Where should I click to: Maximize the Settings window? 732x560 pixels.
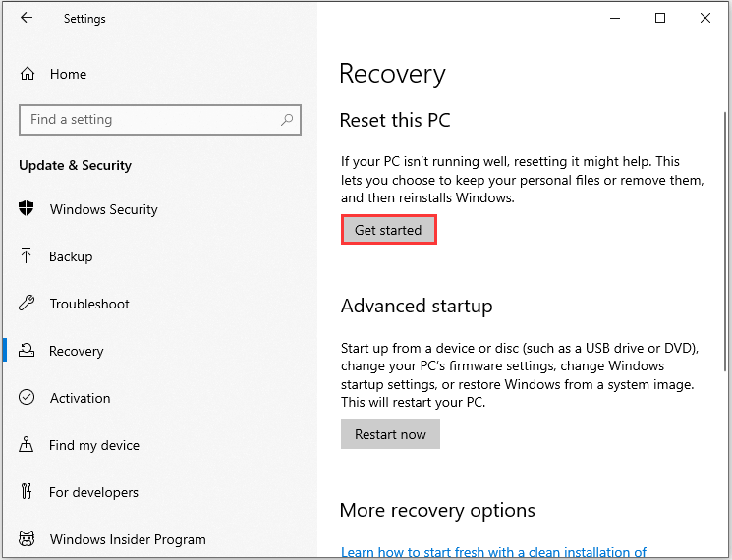click(x=660, y=18)
